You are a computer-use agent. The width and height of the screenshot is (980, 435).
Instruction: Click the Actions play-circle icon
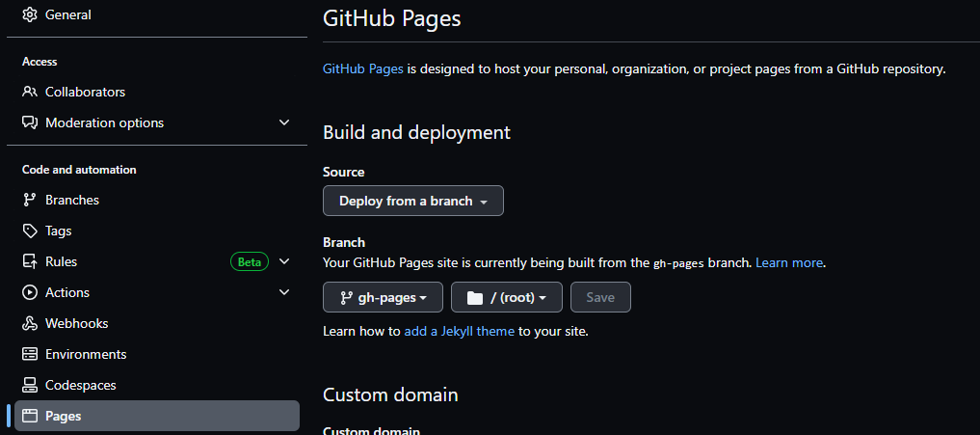pyautogui.click(x=29, y=292)
